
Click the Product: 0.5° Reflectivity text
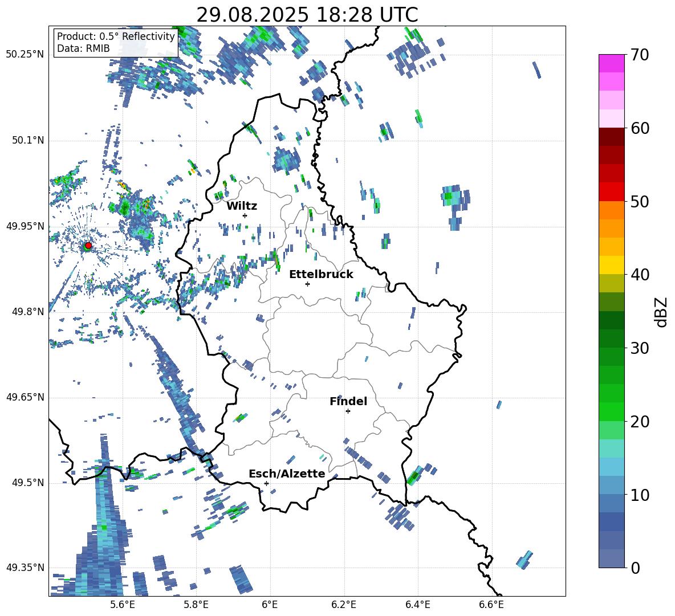[116, 36]
